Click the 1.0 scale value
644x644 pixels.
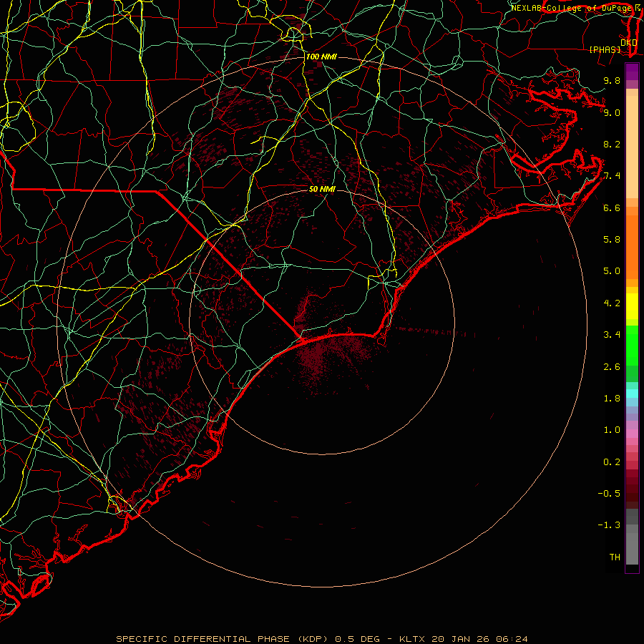click(612, 430)
